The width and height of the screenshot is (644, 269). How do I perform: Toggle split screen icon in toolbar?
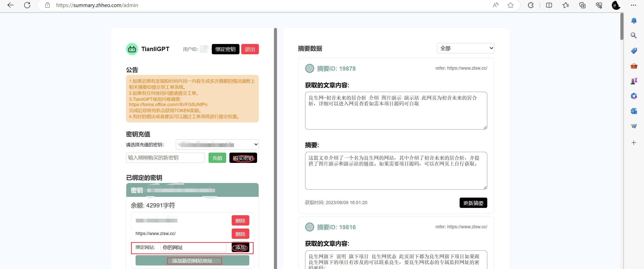coord(549,5)
